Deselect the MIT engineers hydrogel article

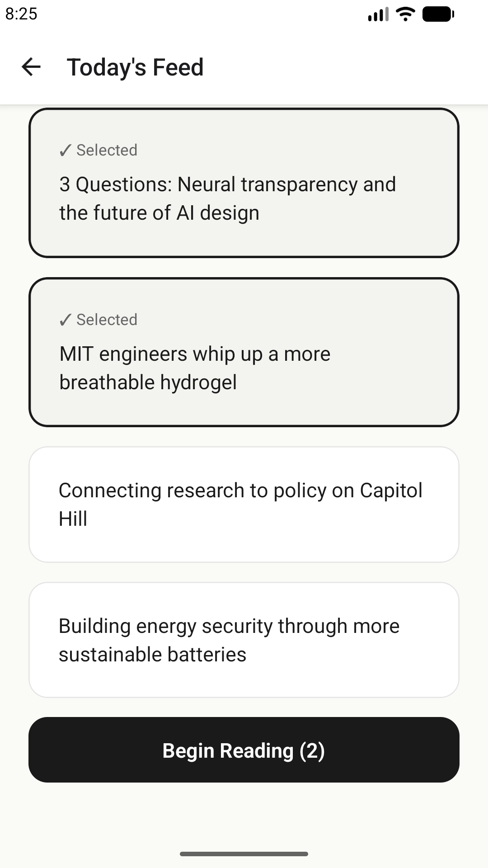point(244,352)
